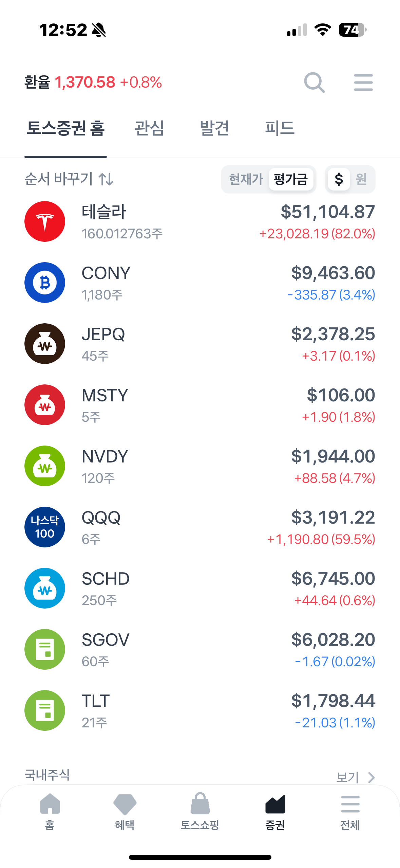Image resolution: width=400 pixels, height=868 pixels.
Task: Select 평가금 valuation toggle
Action: click(291, 179)
